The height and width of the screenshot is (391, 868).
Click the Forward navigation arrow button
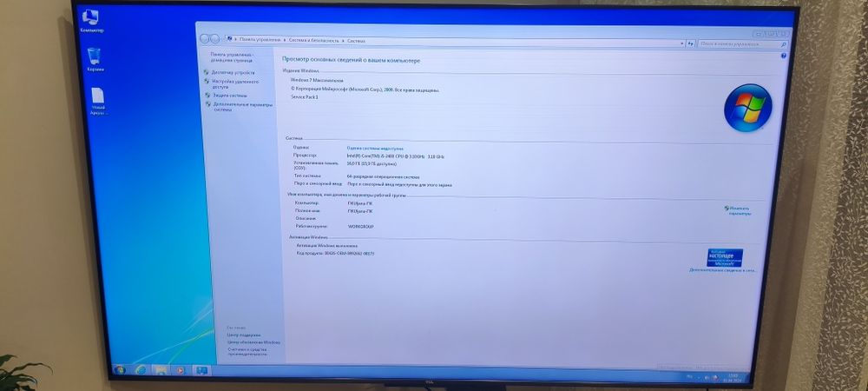214,39
